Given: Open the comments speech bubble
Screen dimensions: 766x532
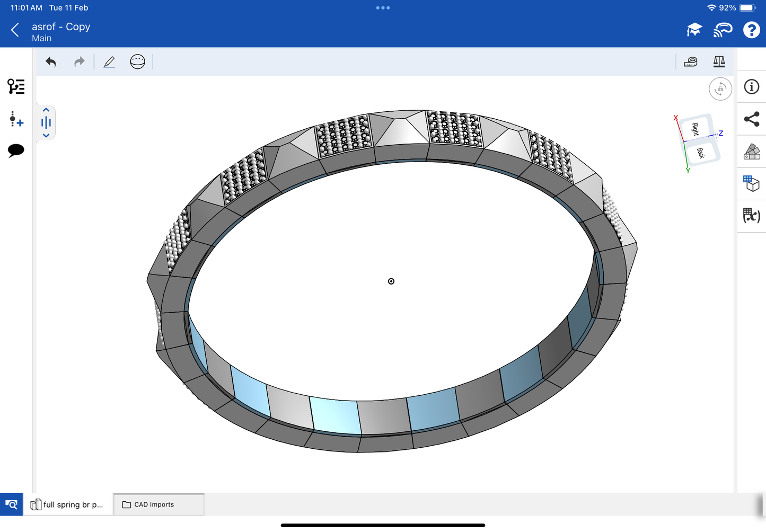Looking at the screenshot, I should (16, 150).
